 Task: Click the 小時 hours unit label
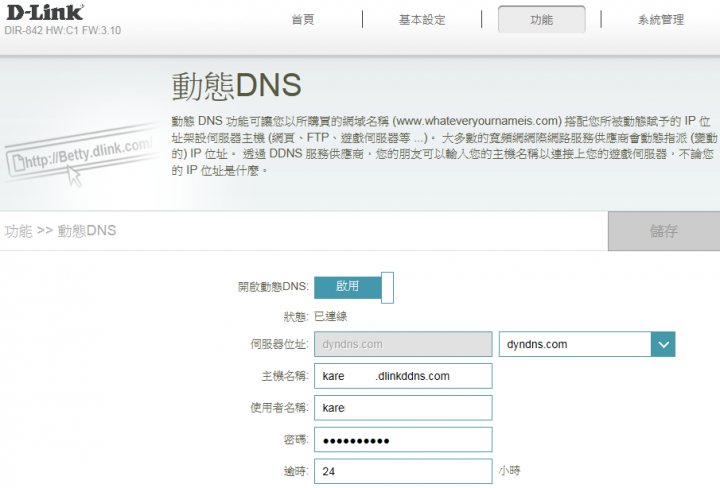click(x=510, y=471)
